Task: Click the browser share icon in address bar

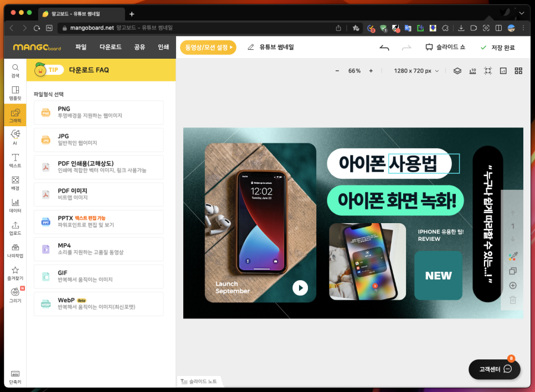Action: pyautogui.click(x=338, y=28)
